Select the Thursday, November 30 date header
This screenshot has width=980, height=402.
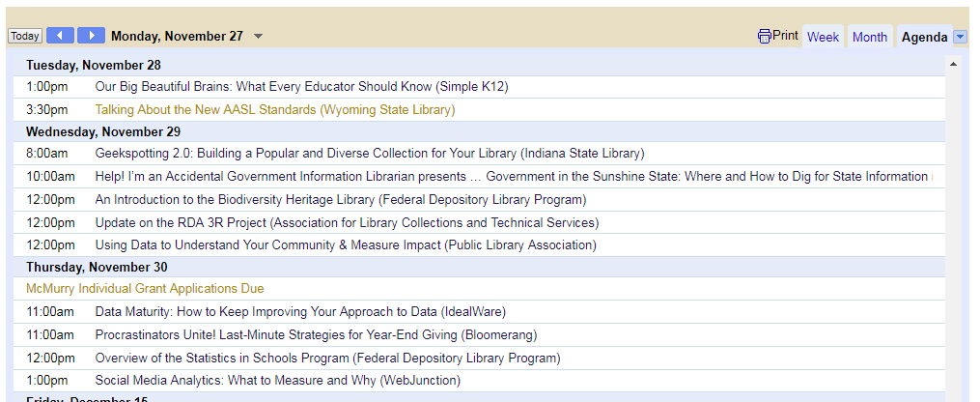click(x=97, y=267)
